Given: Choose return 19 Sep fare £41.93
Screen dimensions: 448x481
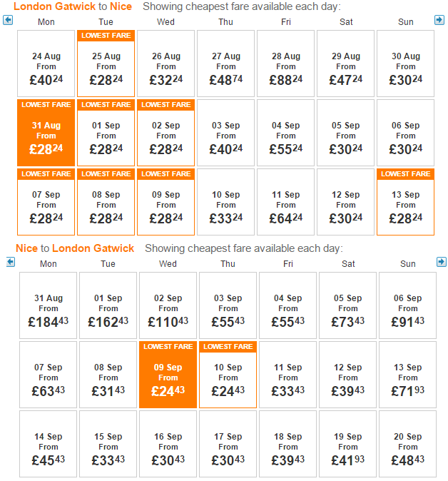Looking at the screenshot, I should [347, 444].
